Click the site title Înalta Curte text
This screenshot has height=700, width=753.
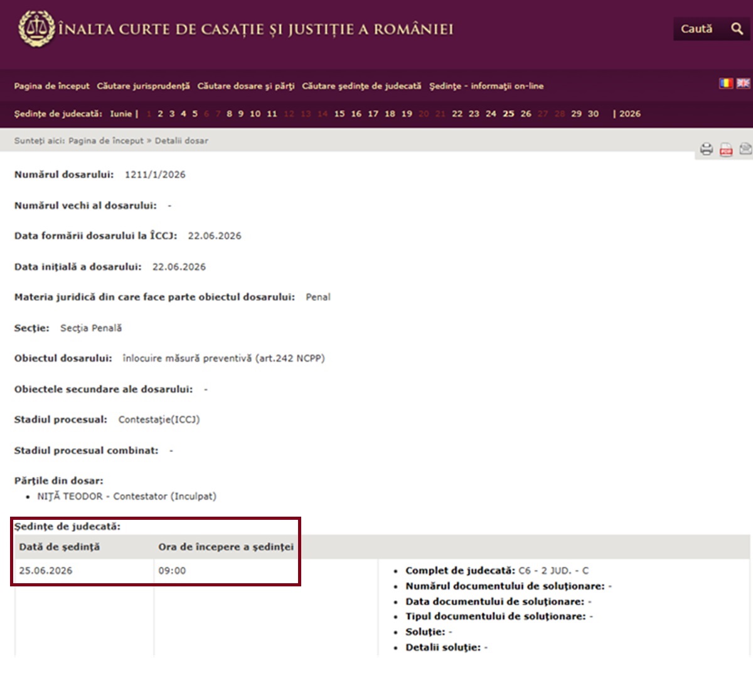pyautogui.click(x=255, y=29)
